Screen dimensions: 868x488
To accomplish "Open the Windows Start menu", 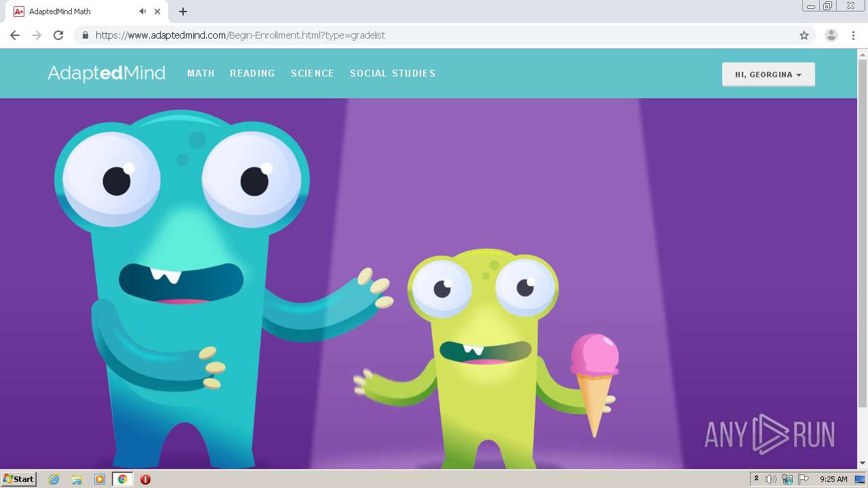I will tap(18, 479).
